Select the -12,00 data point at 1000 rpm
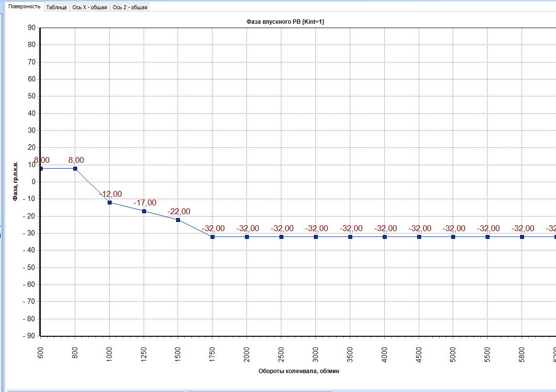This screenshot has width=556, height=392. click(x=110, y=203)
